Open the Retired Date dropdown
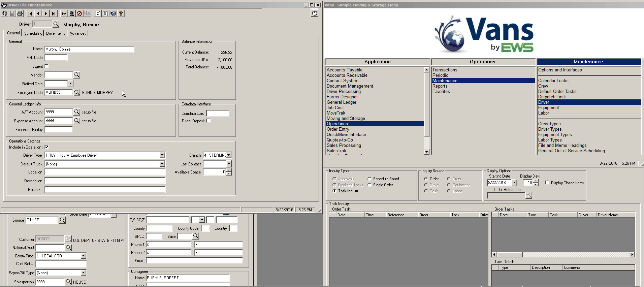 pos(71,84)
